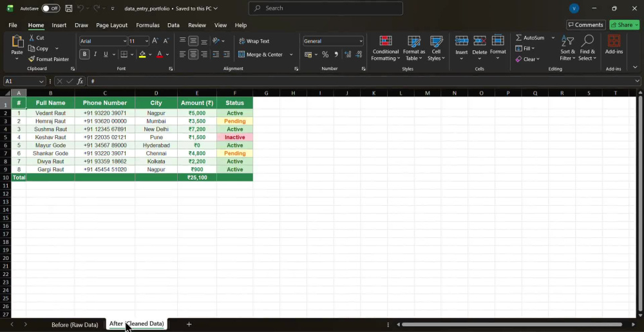Click the red Font Color A
The image size is (644, 332).
coord(159,54)
